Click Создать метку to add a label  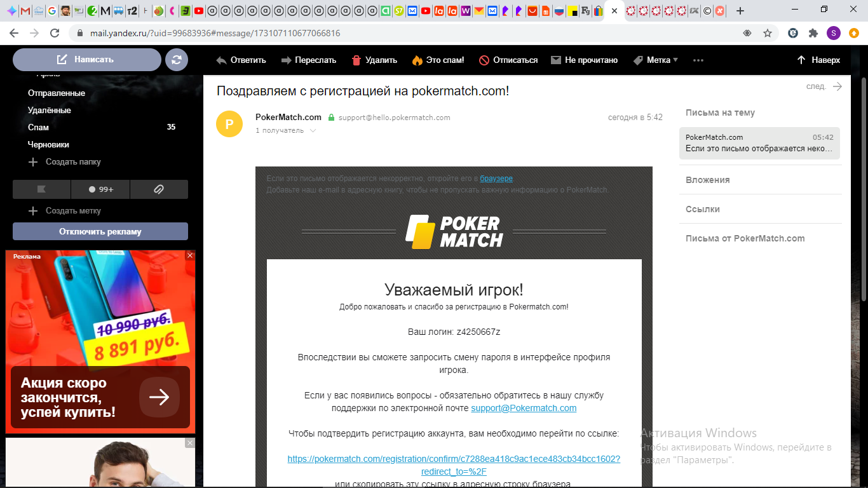[65, 211]
